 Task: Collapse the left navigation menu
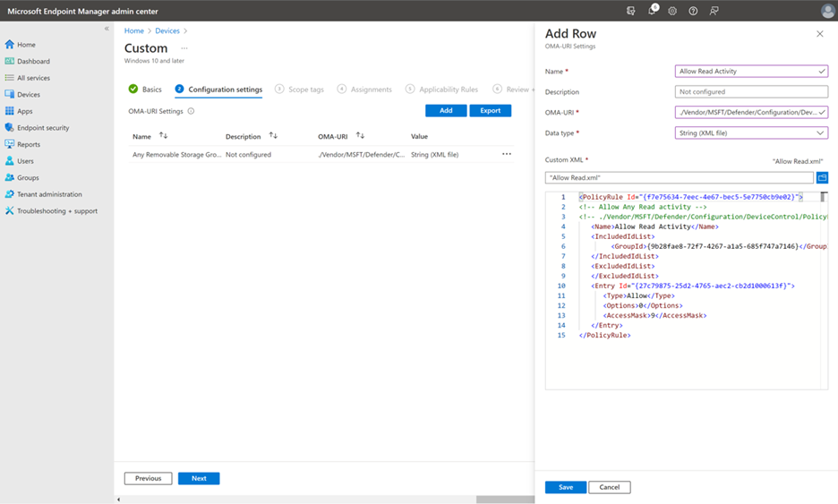(x=106, y=29)
